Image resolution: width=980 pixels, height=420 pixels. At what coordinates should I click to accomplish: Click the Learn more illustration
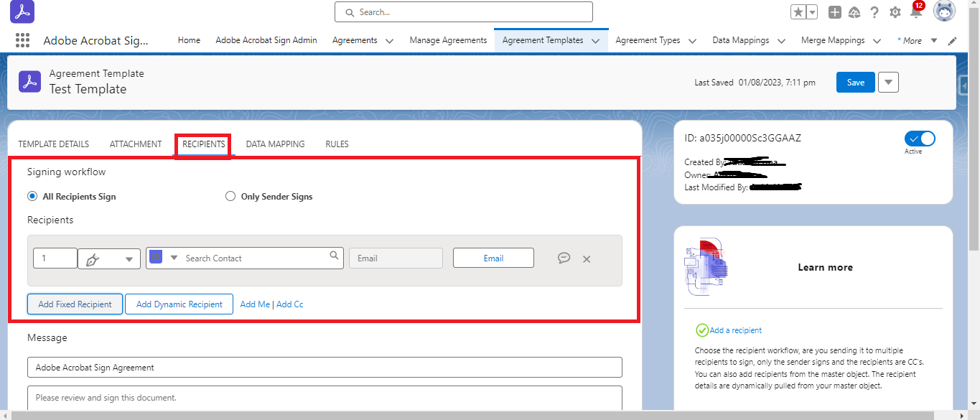707,266
